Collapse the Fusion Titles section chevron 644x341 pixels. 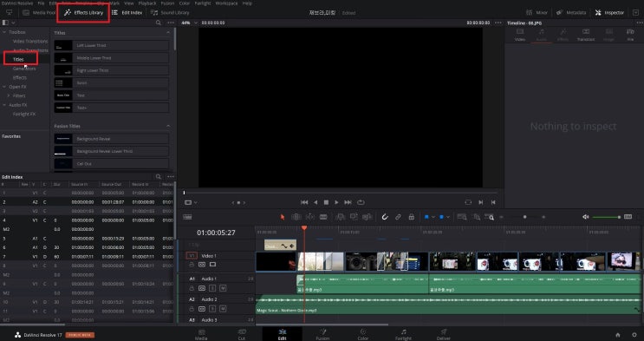point(168,126)
